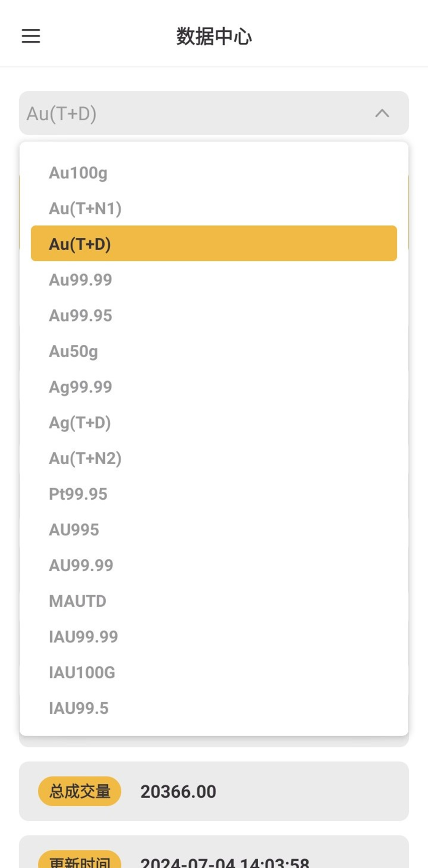
Task: Collapse dropdown with the chevron arrow
Action: tap(382, 113)
